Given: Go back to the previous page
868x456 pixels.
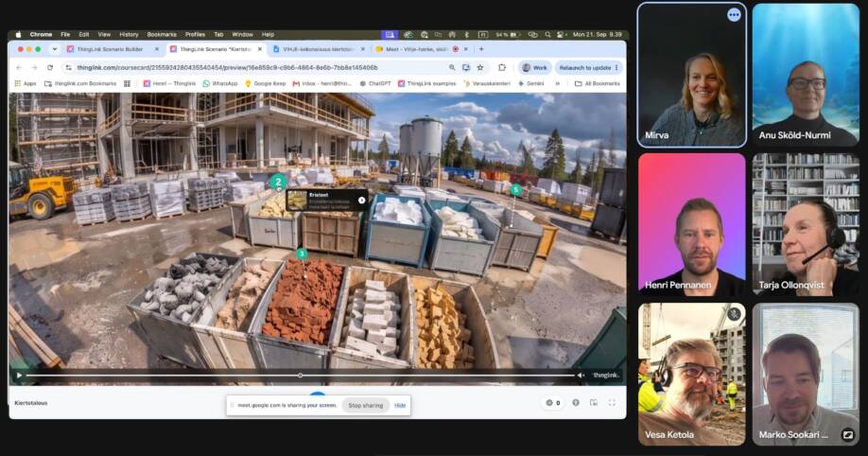Looking at the screenshot, I should [19, 67].
